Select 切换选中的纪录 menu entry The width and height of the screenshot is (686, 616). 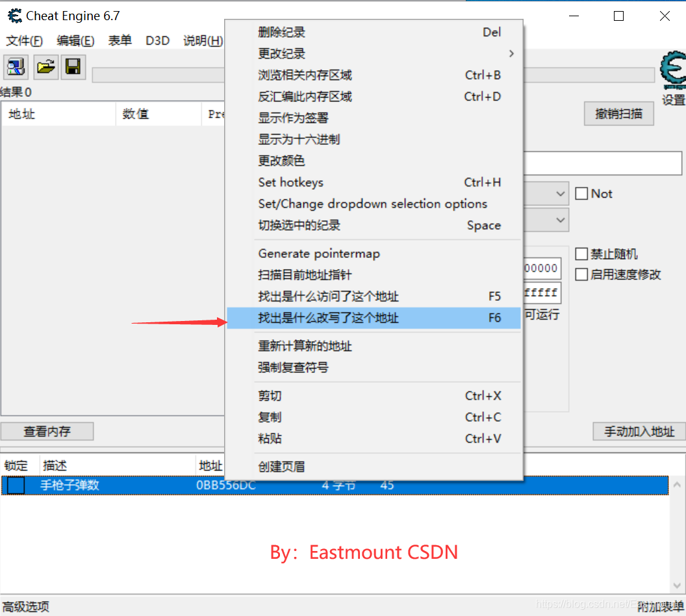374,225
